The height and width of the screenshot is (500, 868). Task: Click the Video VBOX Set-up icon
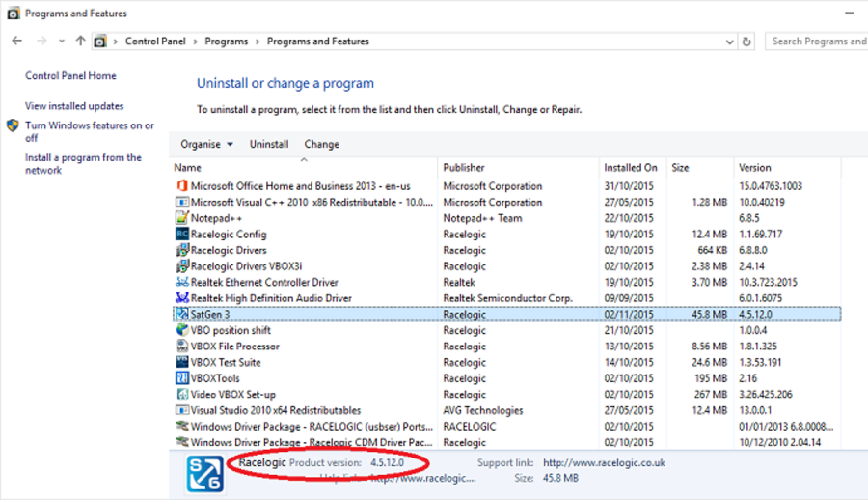182,395
